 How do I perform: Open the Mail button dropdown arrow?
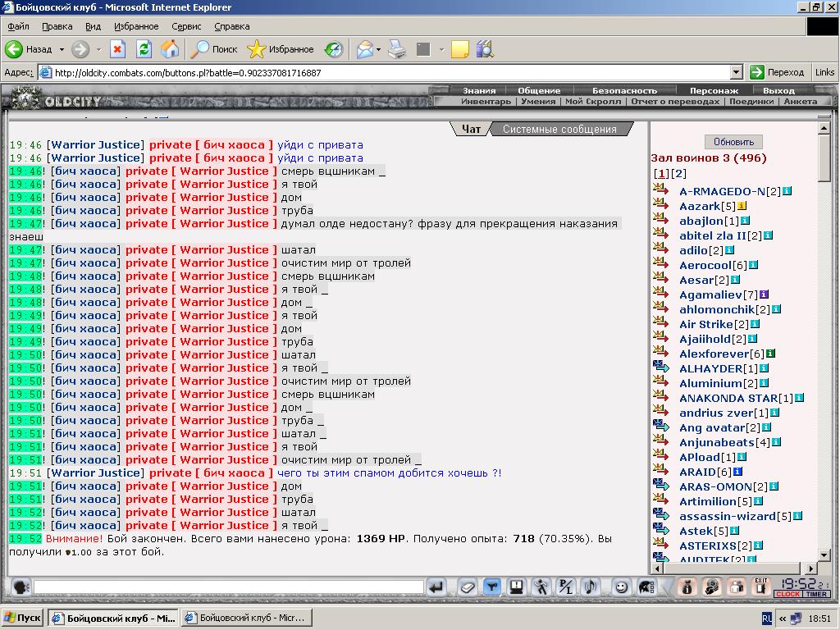click(x=378, y=49)
